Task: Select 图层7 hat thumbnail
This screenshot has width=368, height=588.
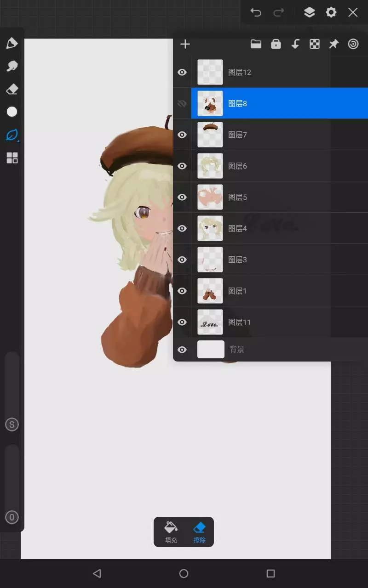Action: pos(210,135)
